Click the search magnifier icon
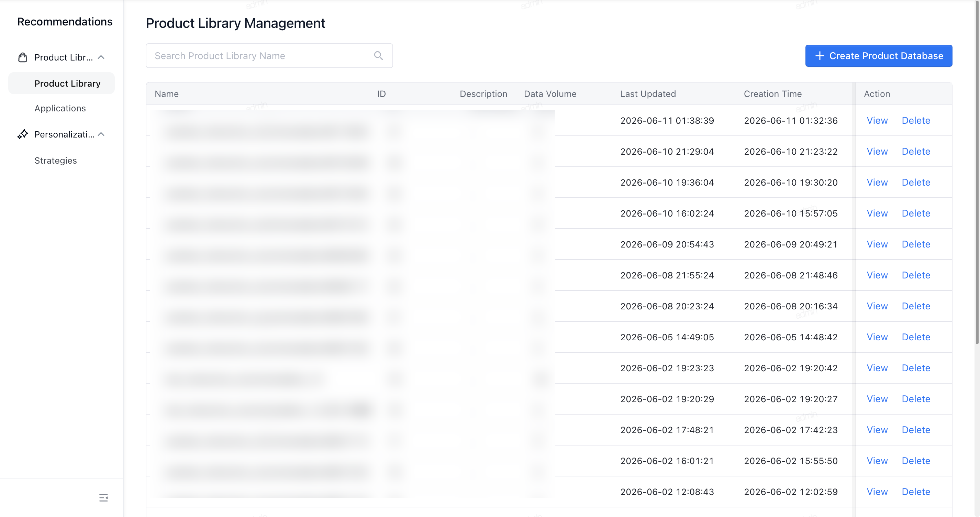This screenshot has height=517, width=980. click(x=378, y=56)
